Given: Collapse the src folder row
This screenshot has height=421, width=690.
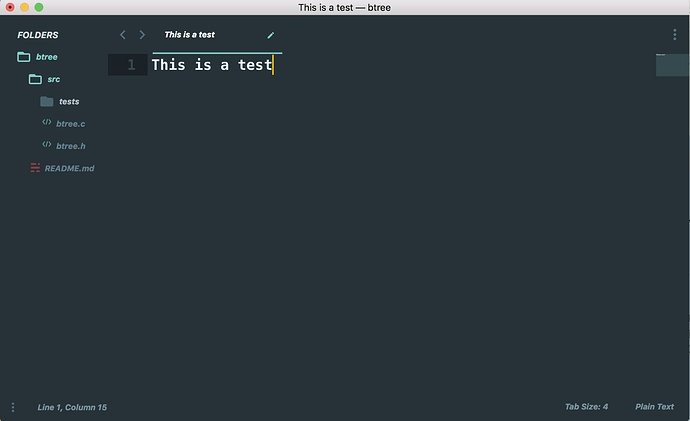Looking at the screenshot, I should click(x=54, y=79).
